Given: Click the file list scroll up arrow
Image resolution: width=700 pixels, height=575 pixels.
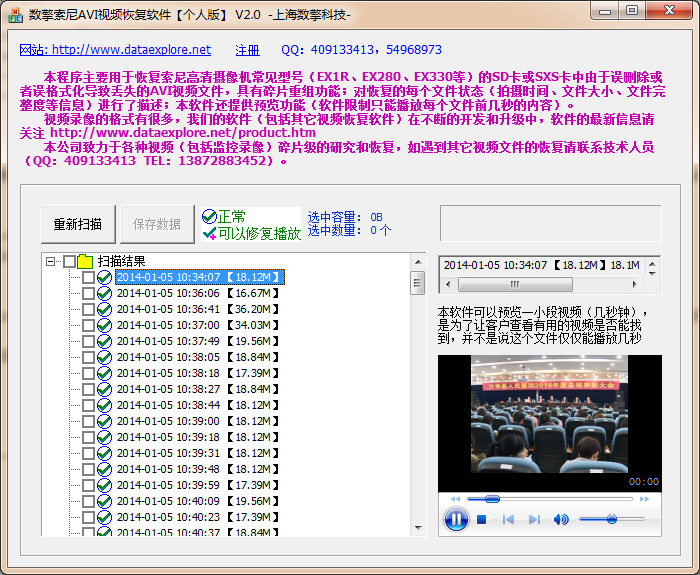Looking at the screenshot, I should point(418,262).
